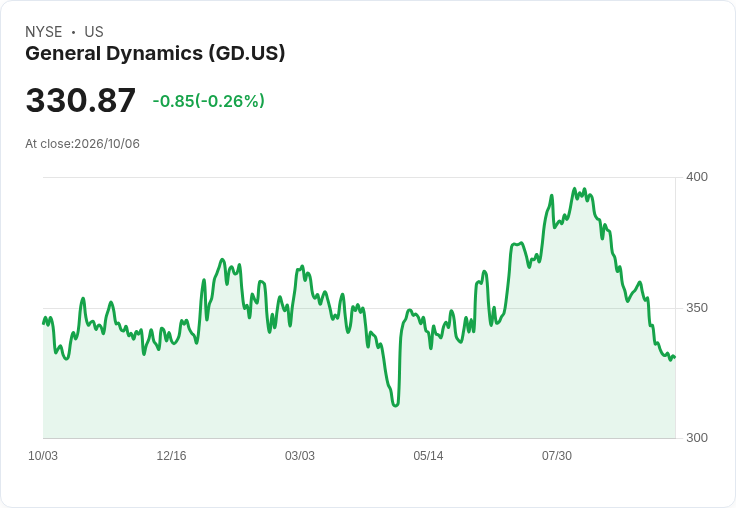
Task: Click the 300 y-axis label
Action: pos(697,438)
